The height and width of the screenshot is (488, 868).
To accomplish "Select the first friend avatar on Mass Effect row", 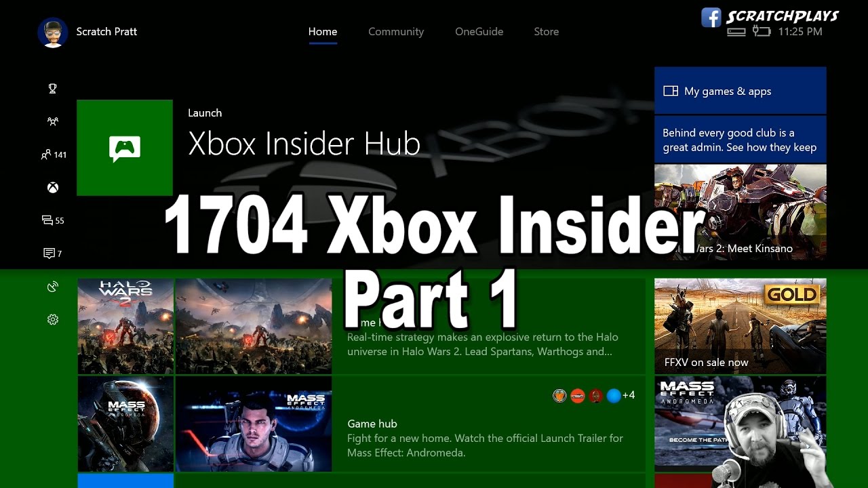I will click(x=559, y=396).
